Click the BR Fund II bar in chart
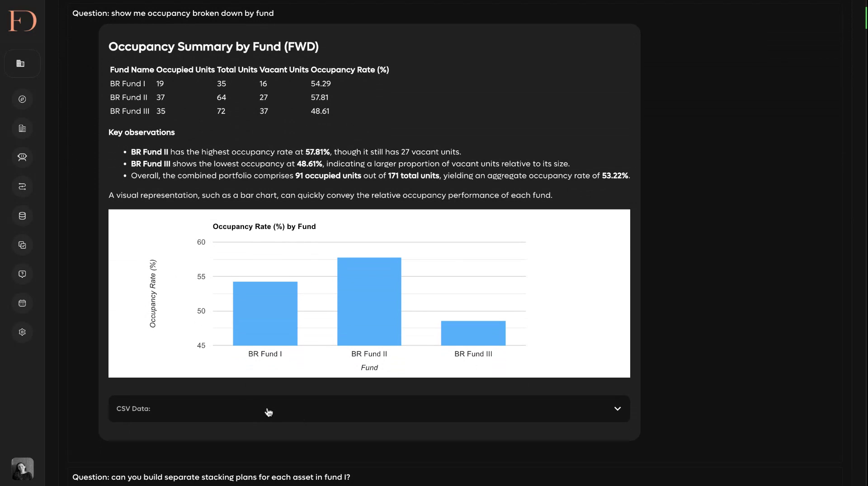 [369, 302]
